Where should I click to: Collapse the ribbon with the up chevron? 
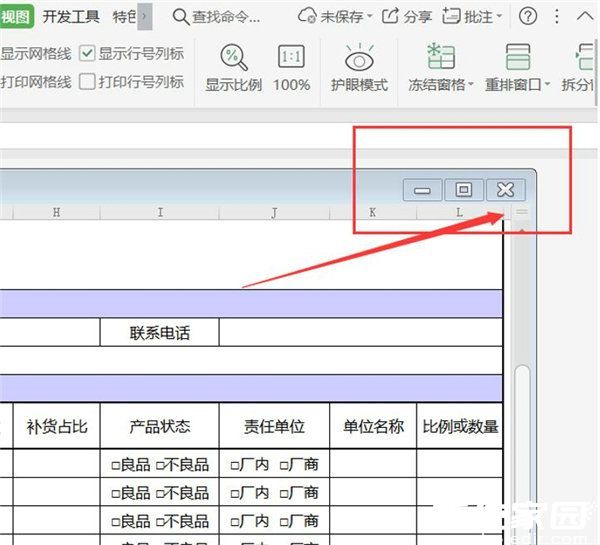pos(584,16)
